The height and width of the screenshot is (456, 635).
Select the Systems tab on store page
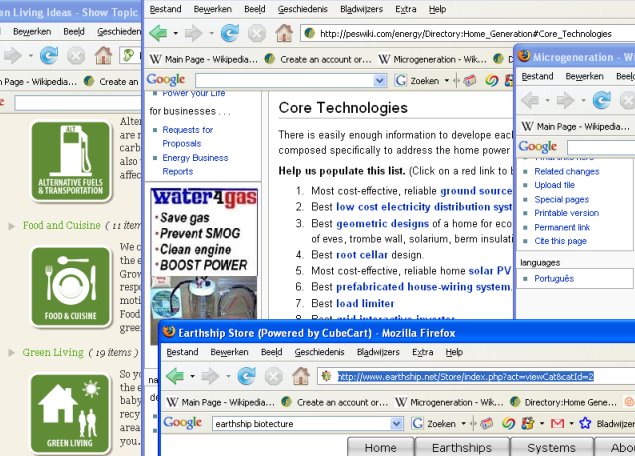(x=551, y=447)
